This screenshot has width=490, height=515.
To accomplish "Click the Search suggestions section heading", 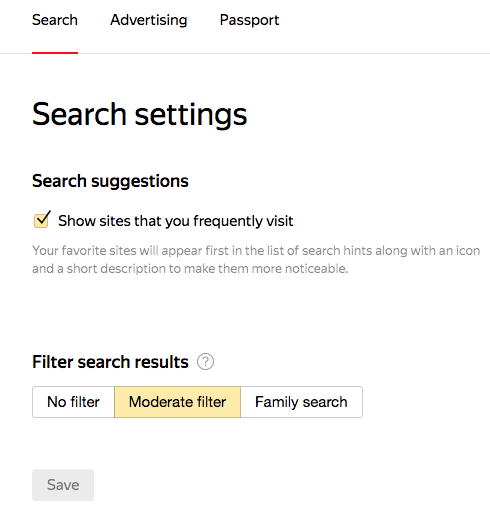I will pos(110,181).
